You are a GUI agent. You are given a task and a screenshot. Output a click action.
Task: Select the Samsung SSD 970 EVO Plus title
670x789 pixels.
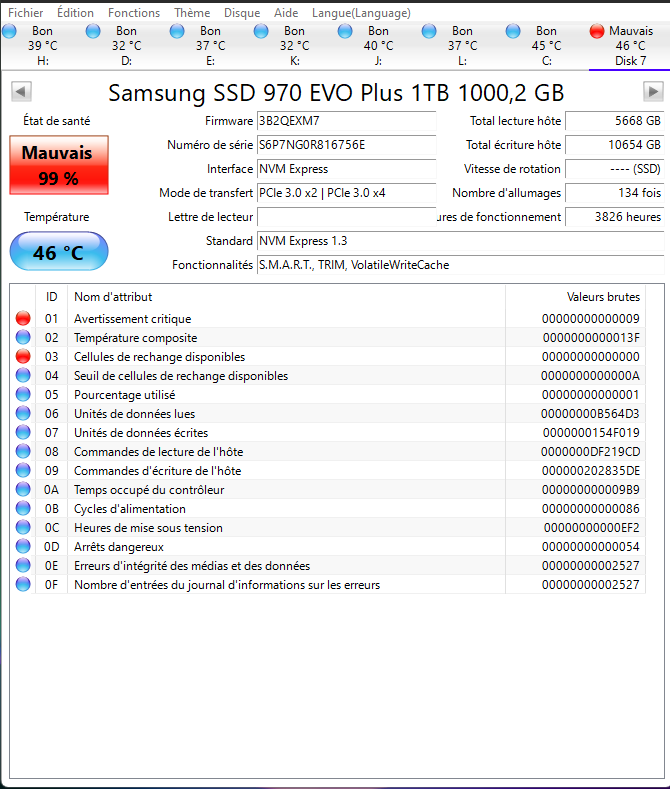[336, 93]
